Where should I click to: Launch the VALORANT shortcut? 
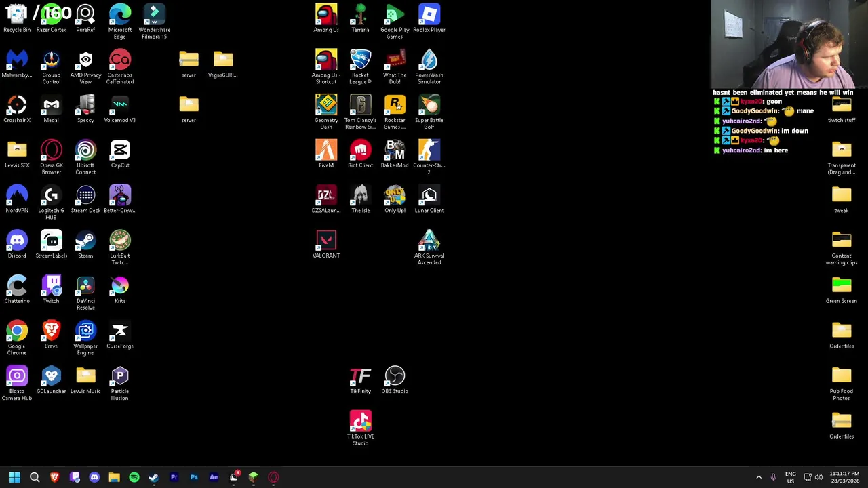[326, 245]
